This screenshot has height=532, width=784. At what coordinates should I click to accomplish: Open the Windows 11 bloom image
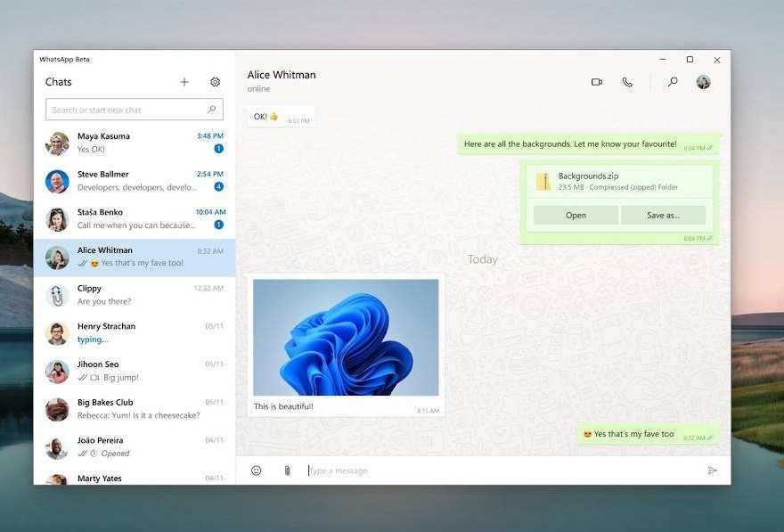[346, 338]
